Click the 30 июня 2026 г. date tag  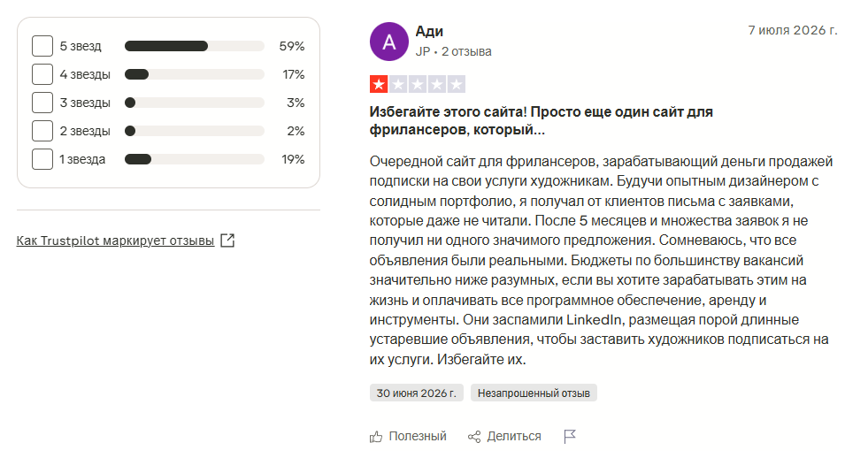[x=416, y=393]
